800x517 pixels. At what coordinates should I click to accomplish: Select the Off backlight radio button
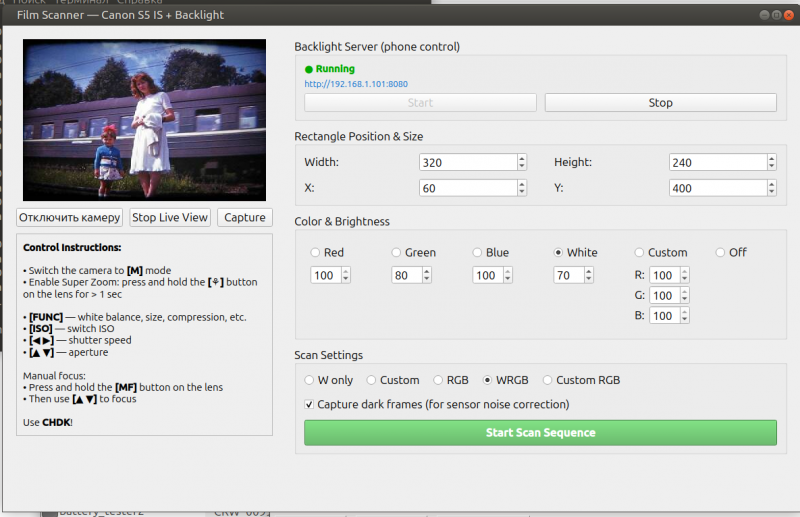pyautogui.click(x=721, y=253)
